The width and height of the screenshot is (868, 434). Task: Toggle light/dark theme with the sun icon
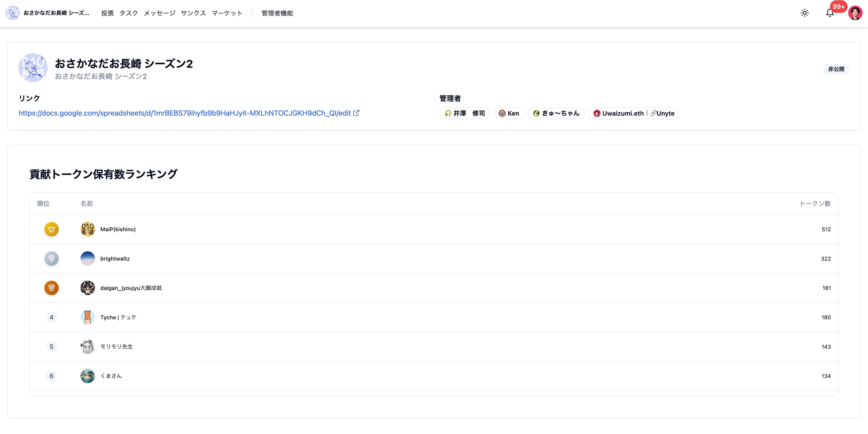pos(805,13)
